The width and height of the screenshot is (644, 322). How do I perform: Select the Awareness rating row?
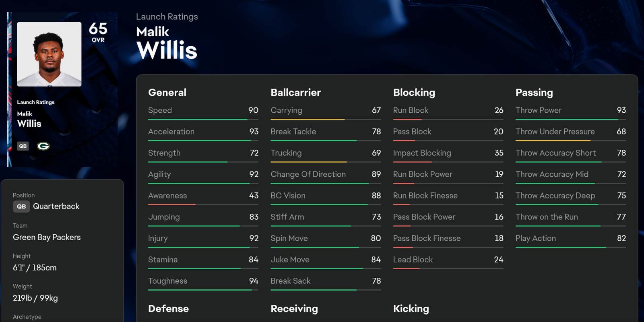pyautogui.click(x=203, y=196)
